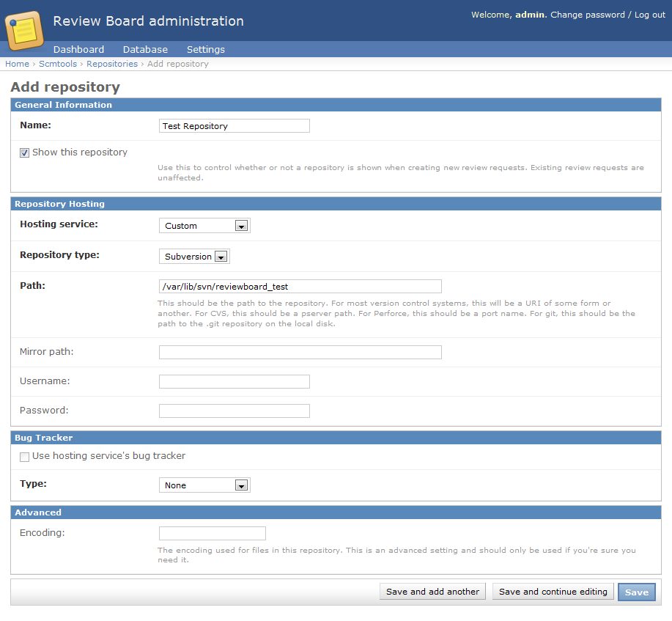Click the Name input field
The image size is (672, 621).
coord(235,125)
